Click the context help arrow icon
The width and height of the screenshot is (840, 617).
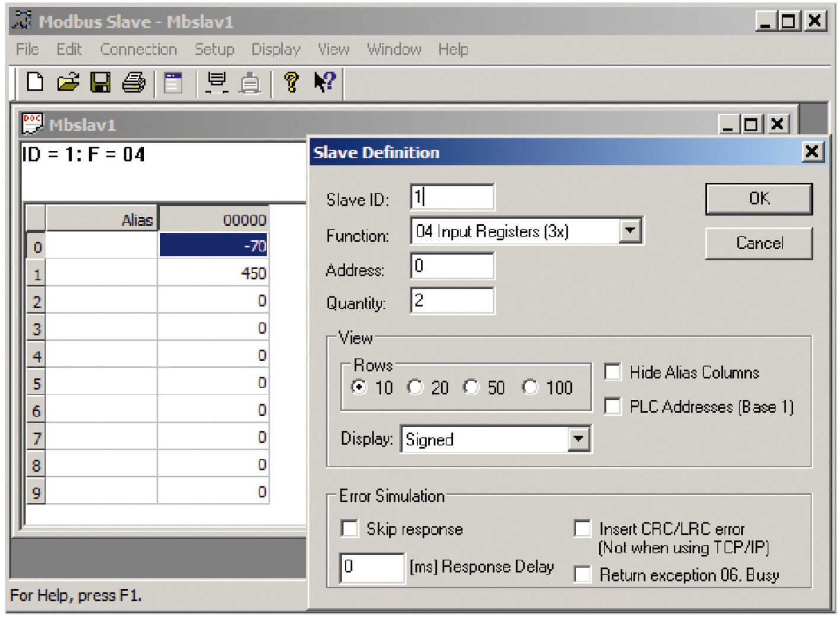click(324, 82)
